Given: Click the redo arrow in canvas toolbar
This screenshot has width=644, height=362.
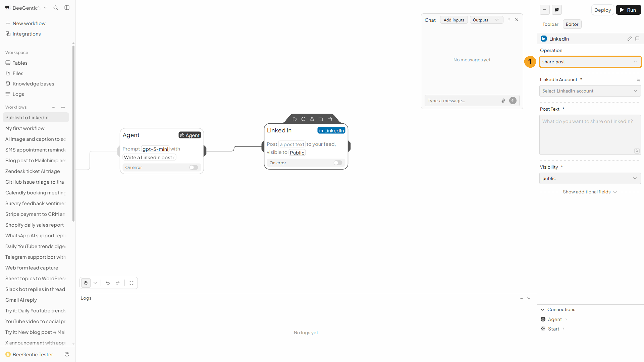Looking at the screenshot, I should coord(118,283).
